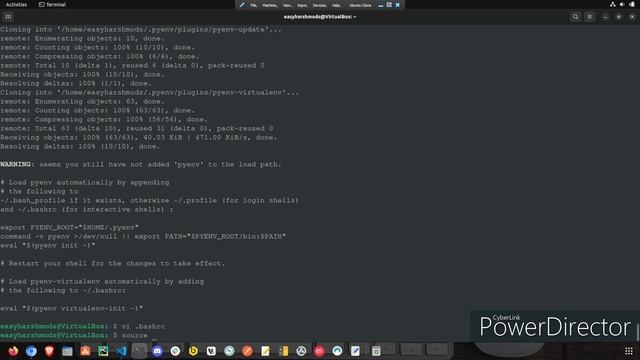Click the 'vi .bashrc' command line
The height and width of the screenshot is (360, 640).
(83, 326)
